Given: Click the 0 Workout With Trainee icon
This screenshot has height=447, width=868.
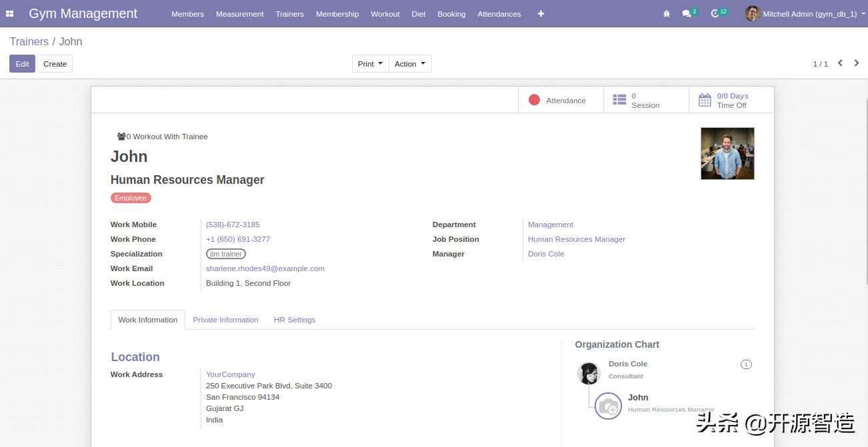Looking at the screenshot, I should tap(121, 137).
